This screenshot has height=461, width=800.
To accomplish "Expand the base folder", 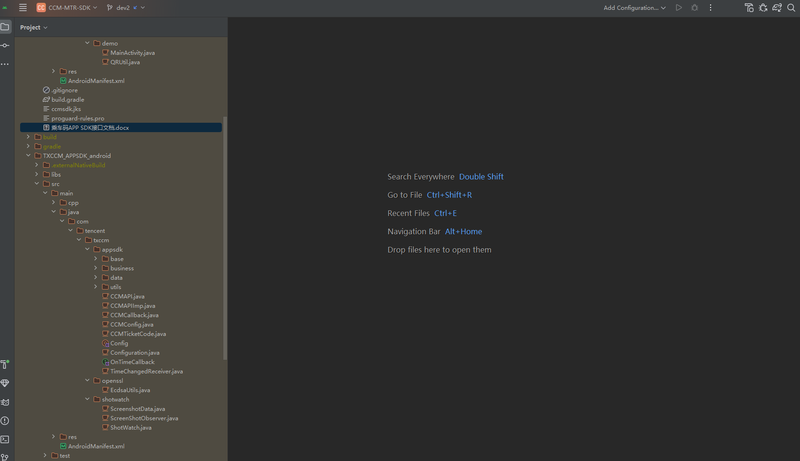I will point(96,259).
